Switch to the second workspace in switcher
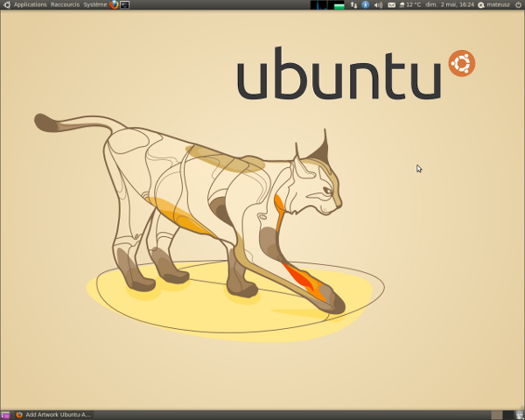Screen dimensions: 525x420 (508, 415)
